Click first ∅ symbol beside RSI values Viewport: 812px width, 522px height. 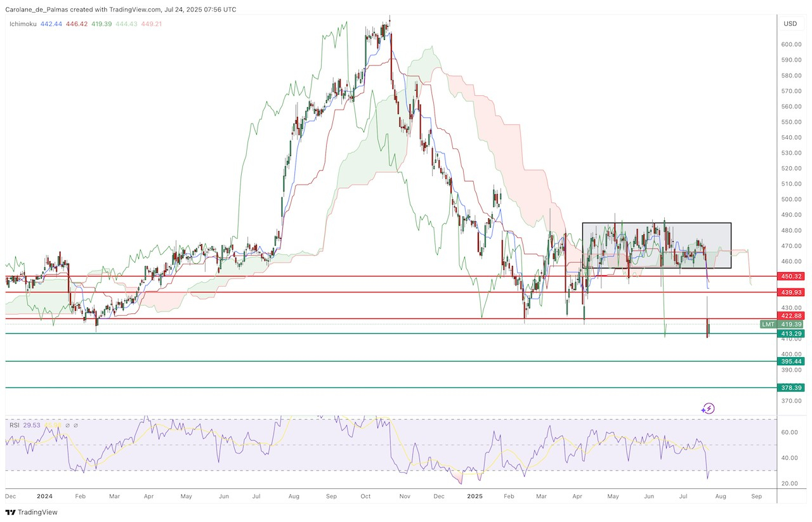pos(67,425)
